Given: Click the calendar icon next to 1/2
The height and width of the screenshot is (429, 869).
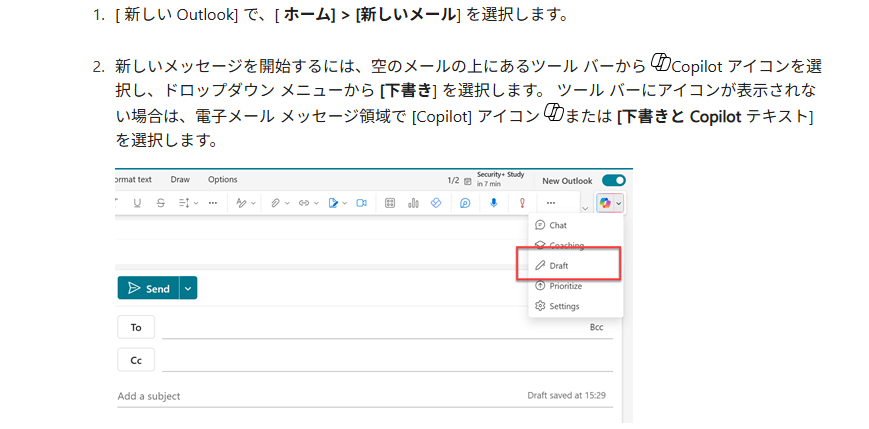Looking at the screenshot, I should pyautogui.click(x=468, y=181).
